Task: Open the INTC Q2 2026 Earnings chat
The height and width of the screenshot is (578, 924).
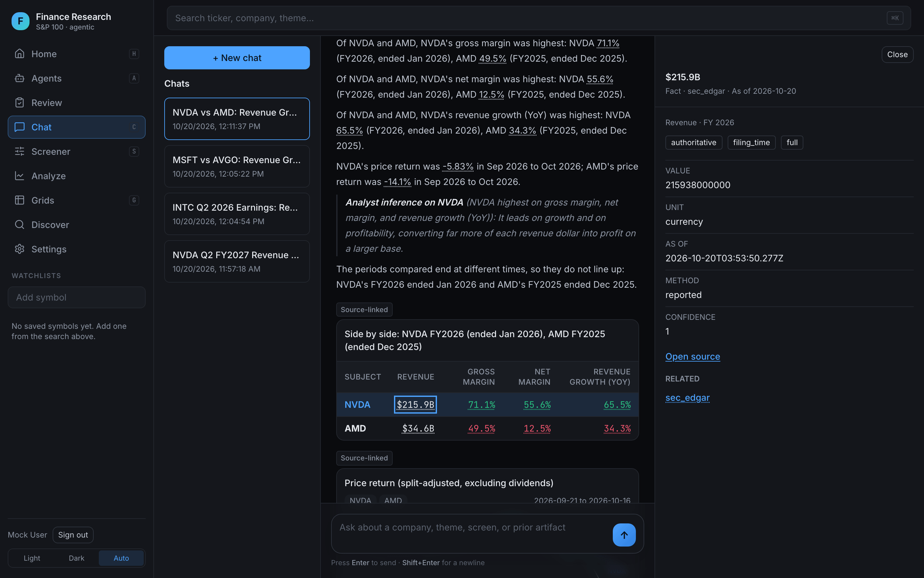Action: (237, 214)
